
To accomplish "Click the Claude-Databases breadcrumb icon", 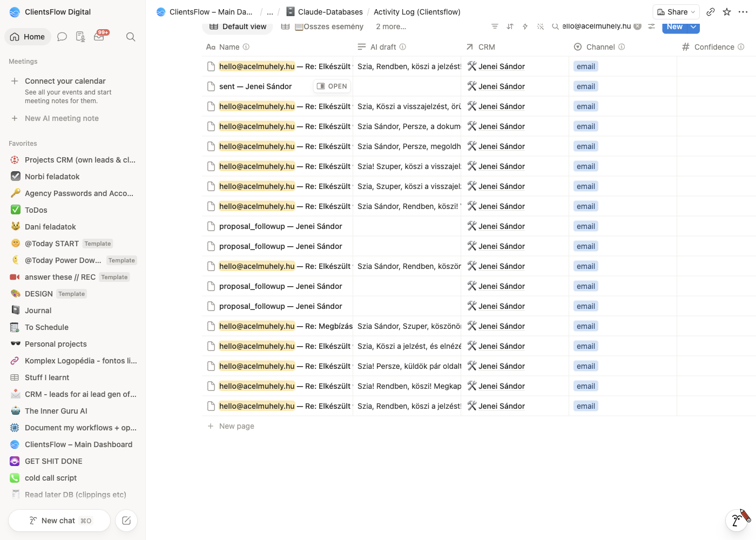I will tap(291, 11).
